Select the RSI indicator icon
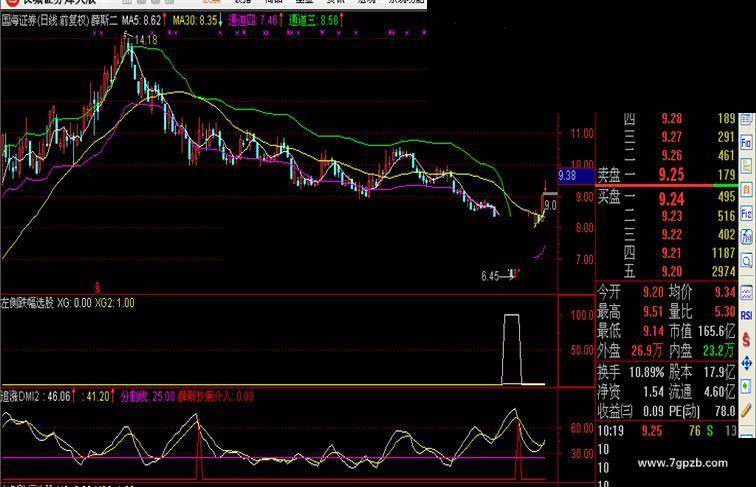This screenshot has height=487, width=756. 746,315
